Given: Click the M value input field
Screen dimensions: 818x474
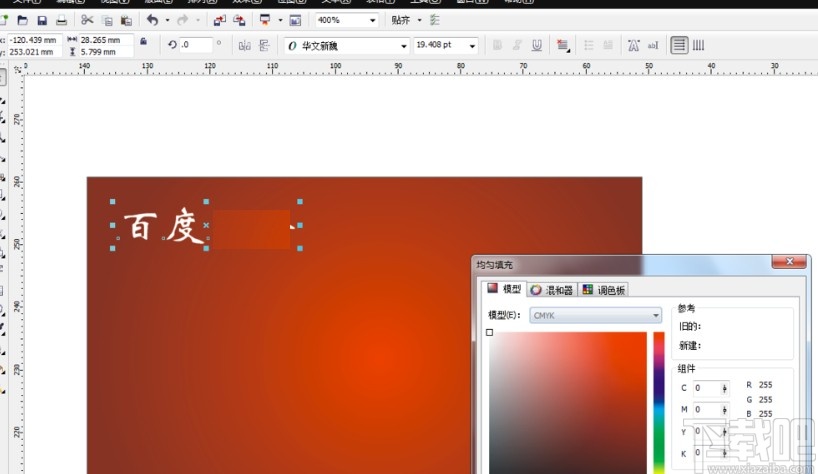Looking at the screenshot, I should pos(706,410).
